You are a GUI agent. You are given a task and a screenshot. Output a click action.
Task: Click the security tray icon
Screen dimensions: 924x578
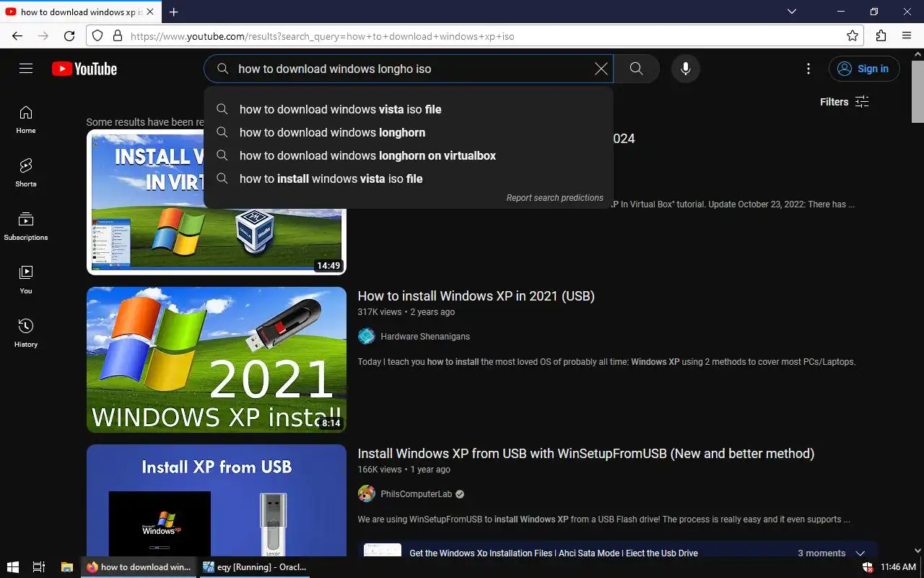pyautogui.click(x=868, y=567)
